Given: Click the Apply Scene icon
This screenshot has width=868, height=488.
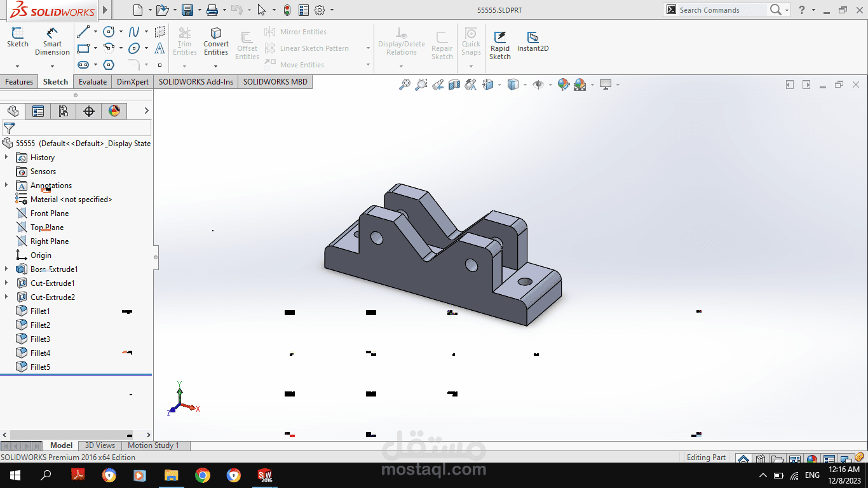Looking at the screenshot, I should [x=580, y=85].
